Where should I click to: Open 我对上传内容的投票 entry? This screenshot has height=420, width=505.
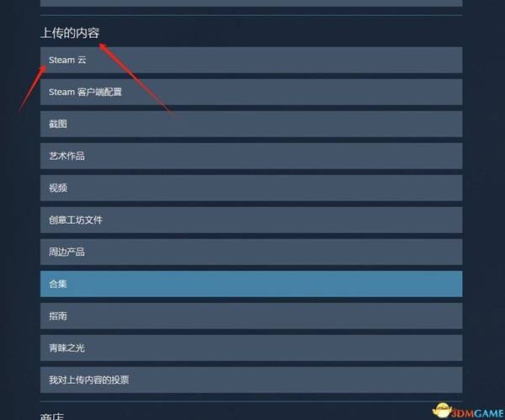[251, 380]
